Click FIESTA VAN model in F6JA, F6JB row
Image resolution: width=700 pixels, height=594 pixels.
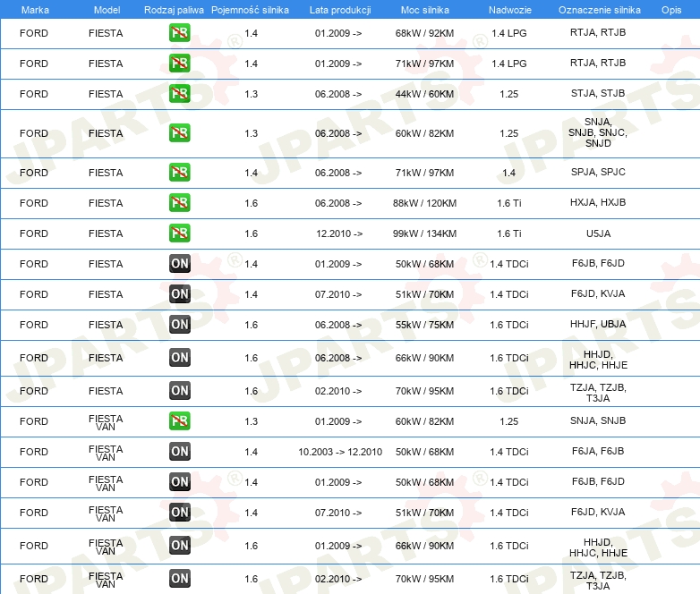106,453
